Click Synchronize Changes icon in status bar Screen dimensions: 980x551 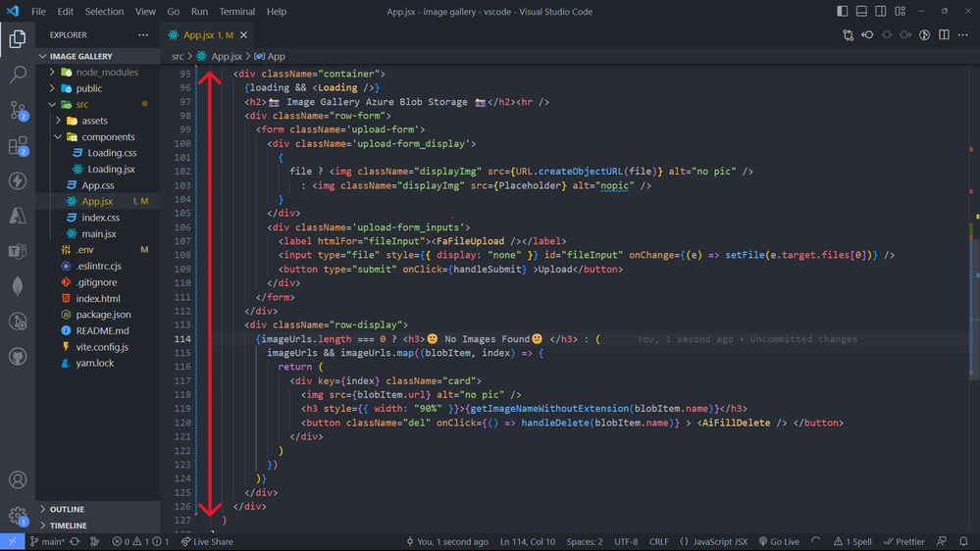75,541
